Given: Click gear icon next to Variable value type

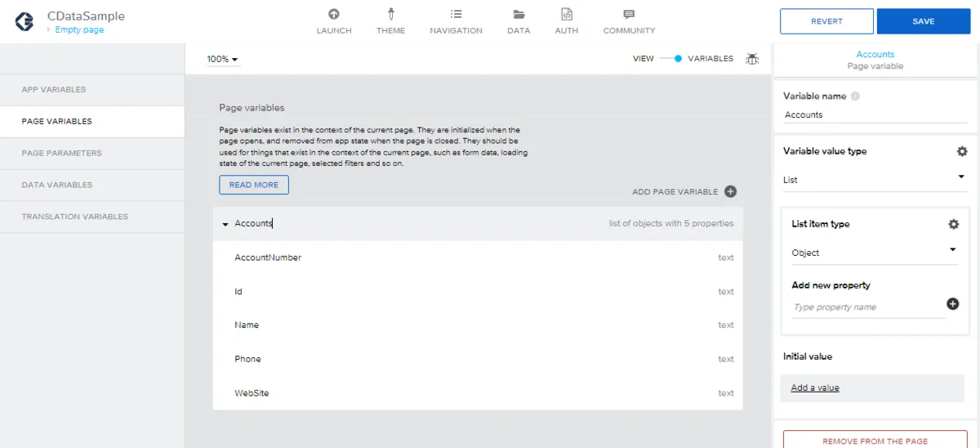Looking at the screenshot, I should [961, 151].
